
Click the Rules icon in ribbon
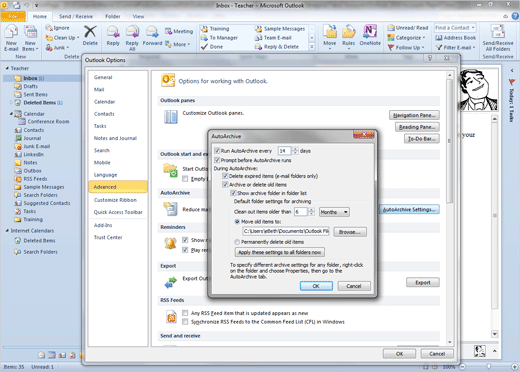pos(349,32)
